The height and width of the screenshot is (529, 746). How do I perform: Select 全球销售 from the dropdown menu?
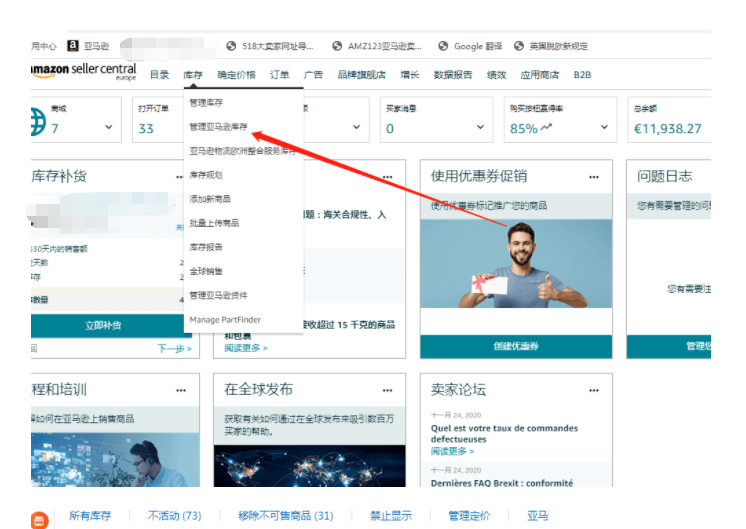(206, 271)
